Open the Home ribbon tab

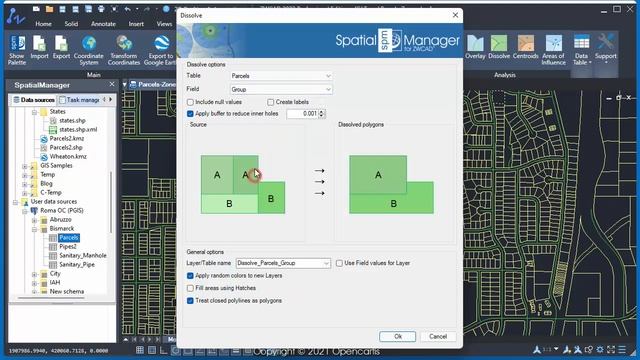pyautogui.click(x=43, y=24)
